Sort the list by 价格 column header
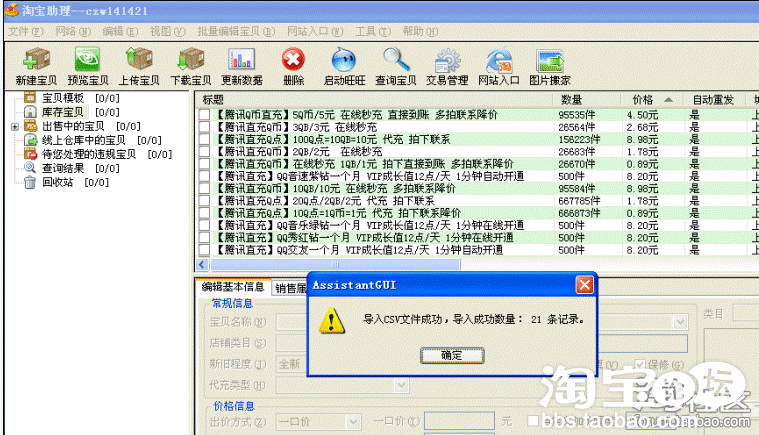Screen dimensions: 759x435 [x=643, y=100]
